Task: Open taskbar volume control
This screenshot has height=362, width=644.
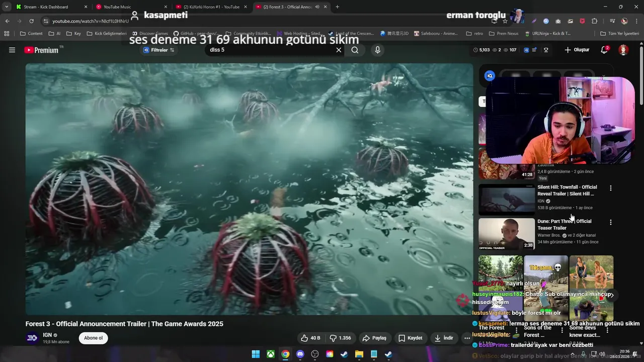Action: coord(602,354)
